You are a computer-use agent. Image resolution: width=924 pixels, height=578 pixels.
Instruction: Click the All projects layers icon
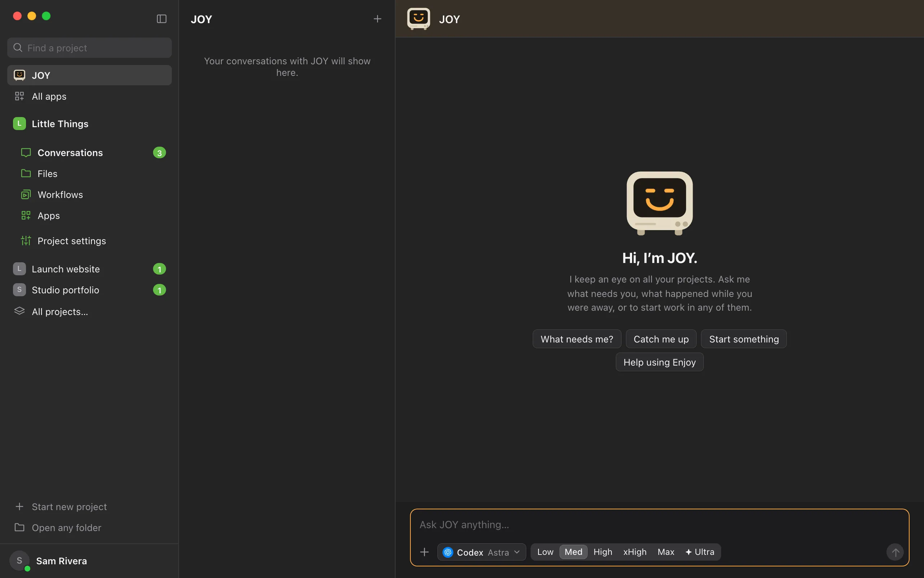pos(19,311)
